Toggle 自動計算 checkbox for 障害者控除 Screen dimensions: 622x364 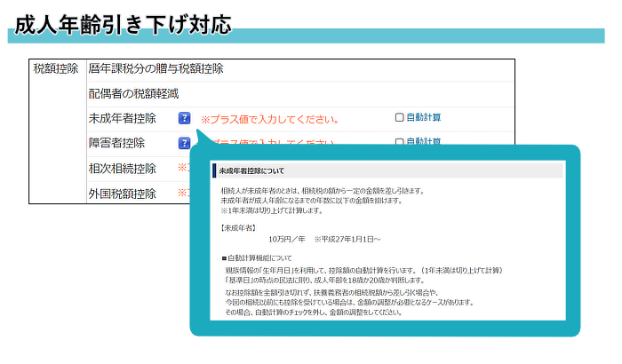399,141
